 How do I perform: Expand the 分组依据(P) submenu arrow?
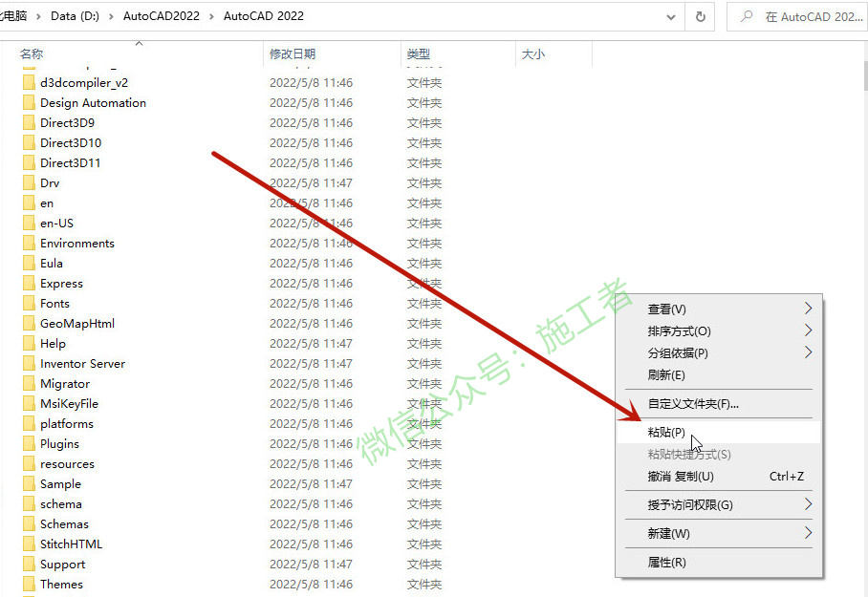pos(808,352)
